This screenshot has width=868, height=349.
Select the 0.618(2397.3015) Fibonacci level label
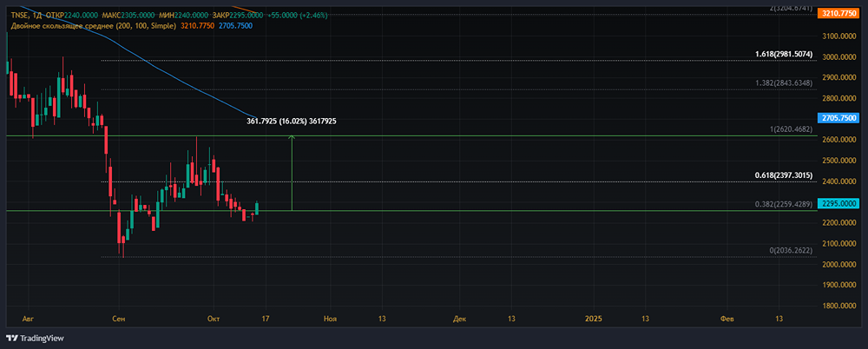coord(784,175)
